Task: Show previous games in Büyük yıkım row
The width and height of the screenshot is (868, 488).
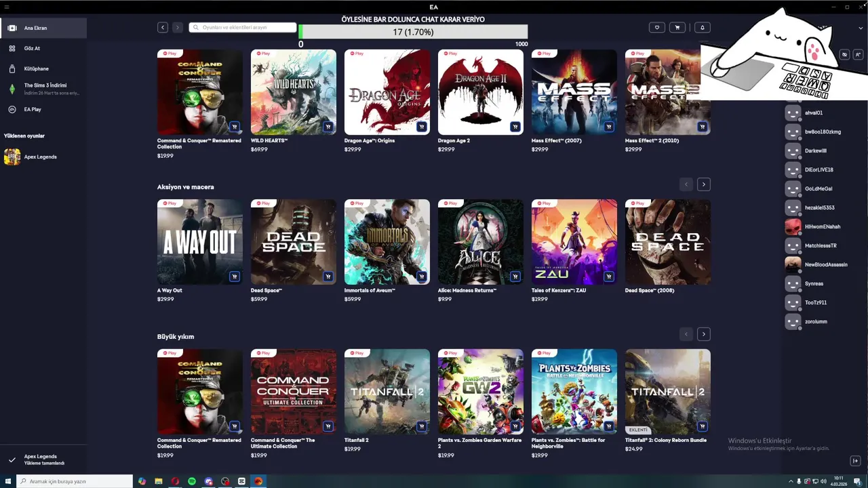Action: pyautogui.click(x=686, y=334)
